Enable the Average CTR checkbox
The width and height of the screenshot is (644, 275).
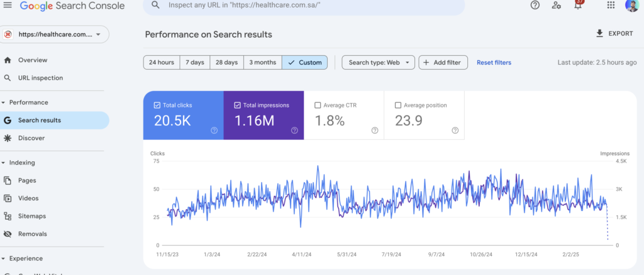point(317,105)
